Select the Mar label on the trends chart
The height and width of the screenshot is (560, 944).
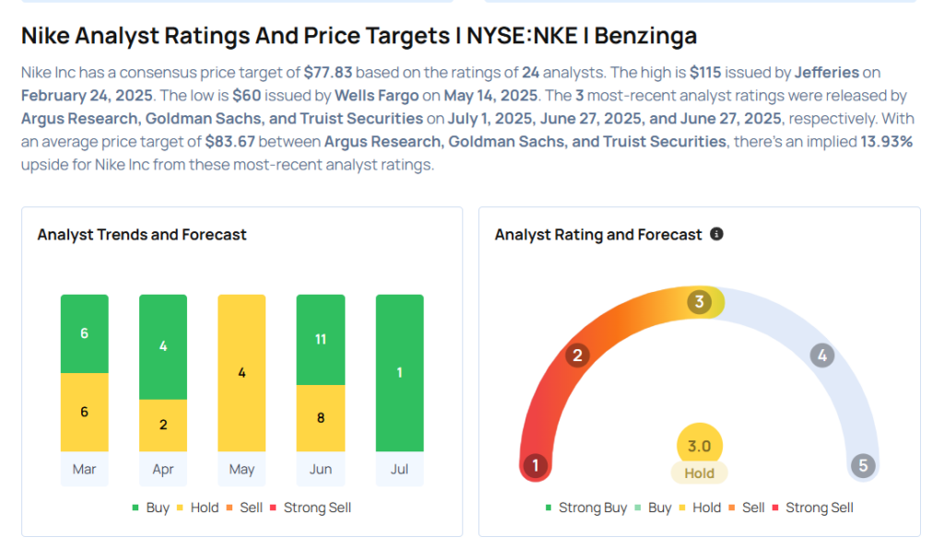point(84,470)
